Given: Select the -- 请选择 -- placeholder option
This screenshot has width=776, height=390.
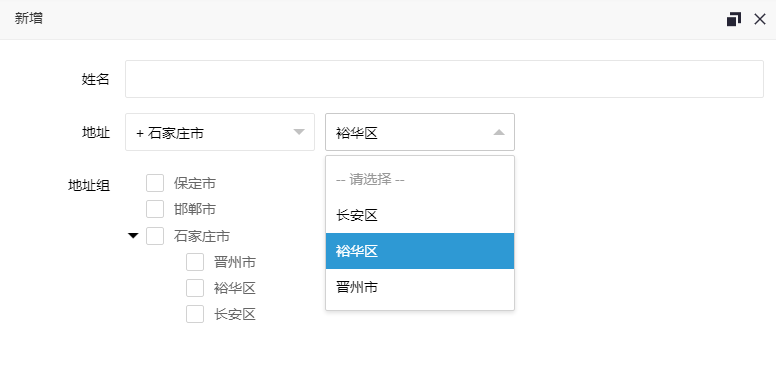Looking at the screenshot, I should coord(420,179).
